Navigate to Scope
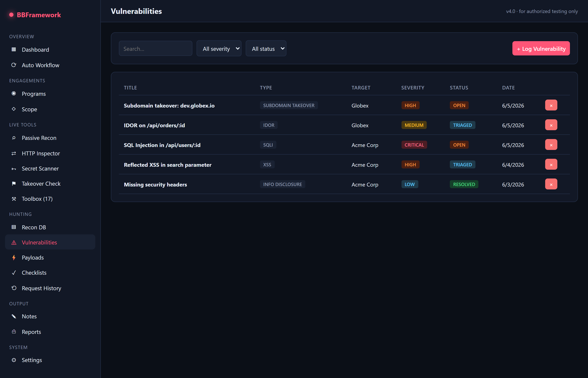Screen dimensions: 588x378 point(50,109)
